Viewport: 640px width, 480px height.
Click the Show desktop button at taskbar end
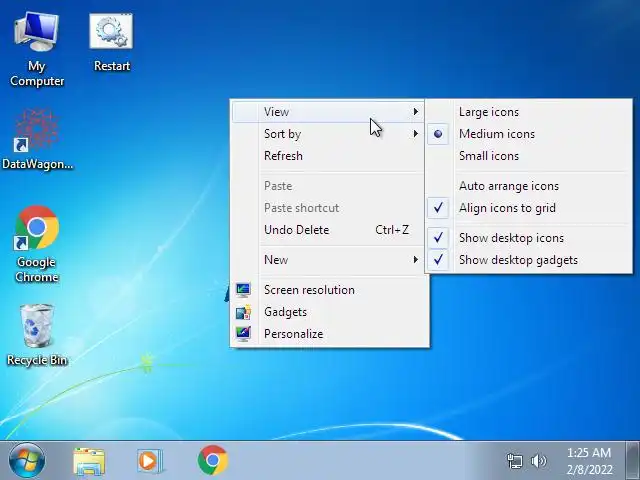point(633,461)
